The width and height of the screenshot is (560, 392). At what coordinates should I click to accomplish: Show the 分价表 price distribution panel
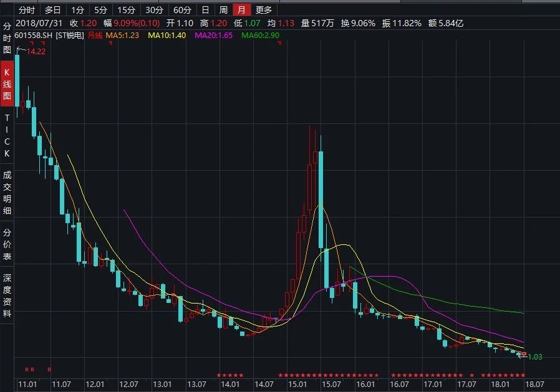6,243
